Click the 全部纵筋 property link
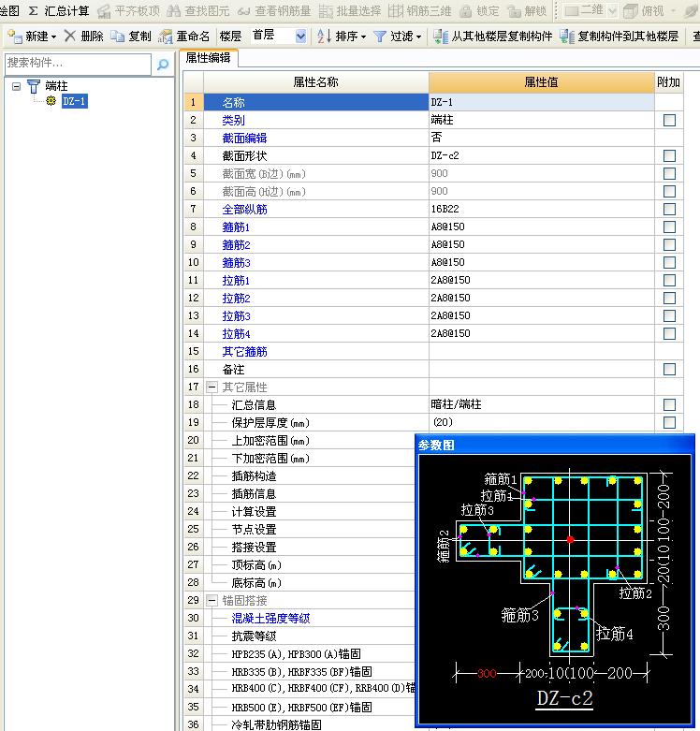700x731 pixels. [244, 210]
